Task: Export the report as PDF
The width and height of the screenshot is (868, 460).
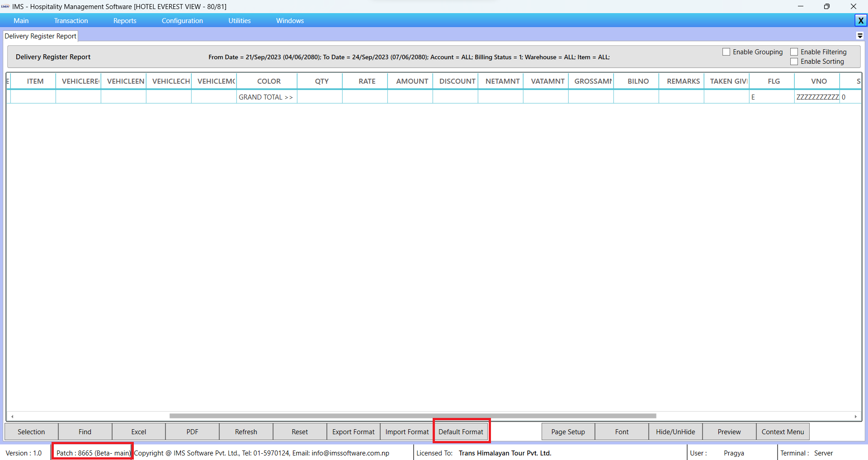Action: (192, 432)
